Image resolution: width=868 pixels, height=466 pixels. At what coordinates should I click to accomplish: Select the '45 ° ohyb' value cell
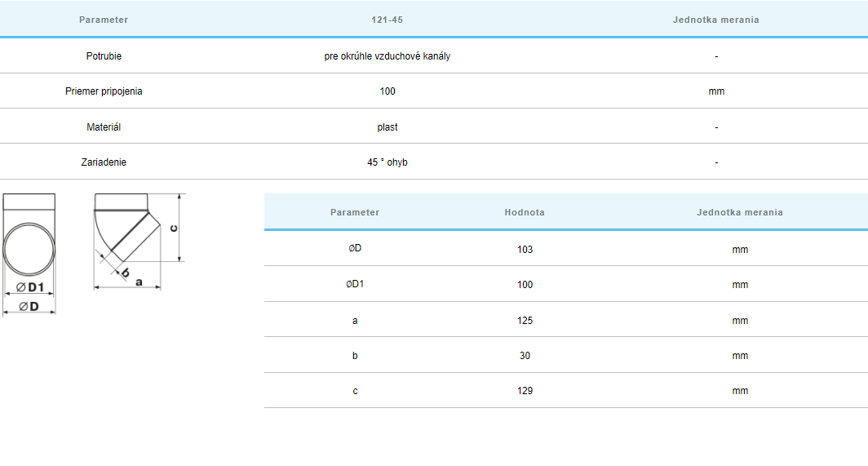click(387, 162)
